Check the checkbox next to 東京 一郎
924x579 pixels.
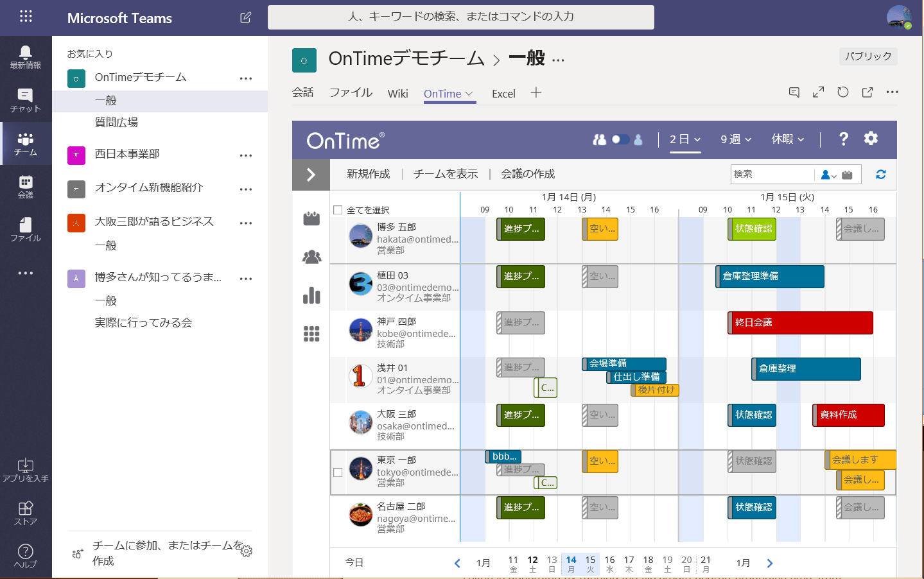[337, 472]
